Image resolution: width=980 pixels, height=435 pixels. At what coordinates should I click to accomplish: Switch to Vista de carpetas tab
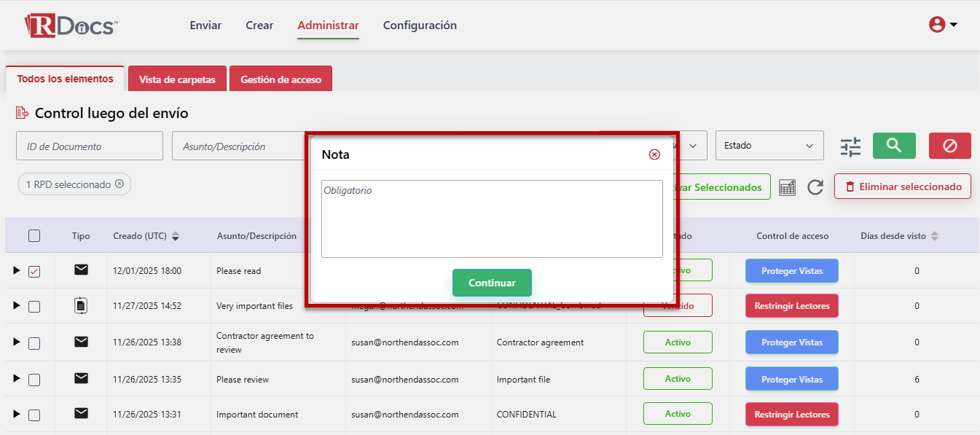[177, 79]
